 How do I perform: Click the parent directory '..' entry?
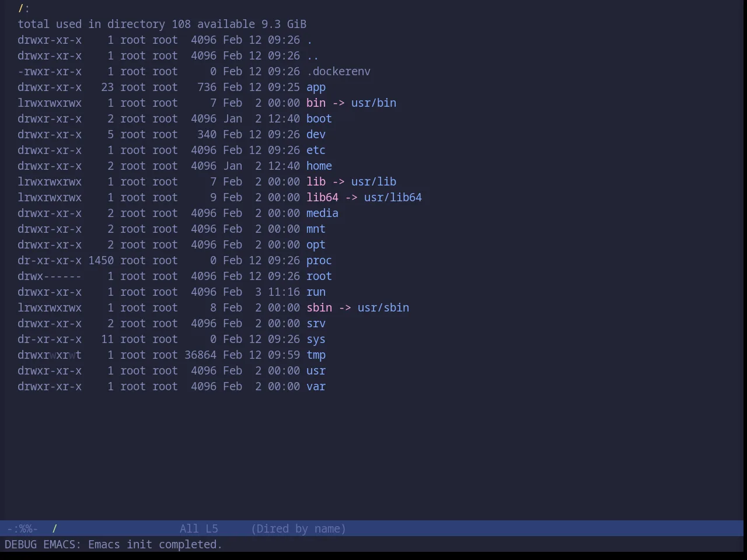click(x=313, y=56)
